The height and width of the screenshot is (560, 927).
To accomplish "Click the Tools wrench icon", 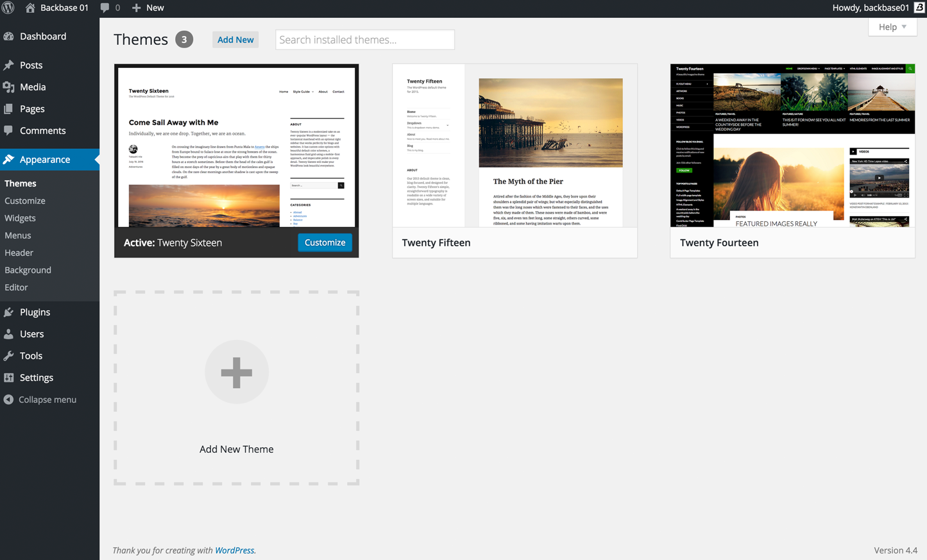I will [9, 356].
